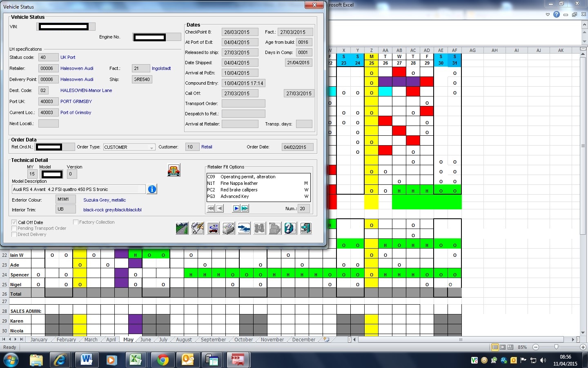
Task: Minimize the Excel ribbon with the chevron
Action: 548,15
